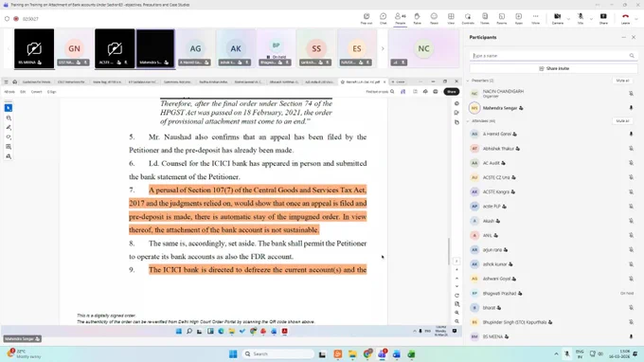Show hidden system tray icons chevron
Screen dimensions: 644x362
[556, 353]
